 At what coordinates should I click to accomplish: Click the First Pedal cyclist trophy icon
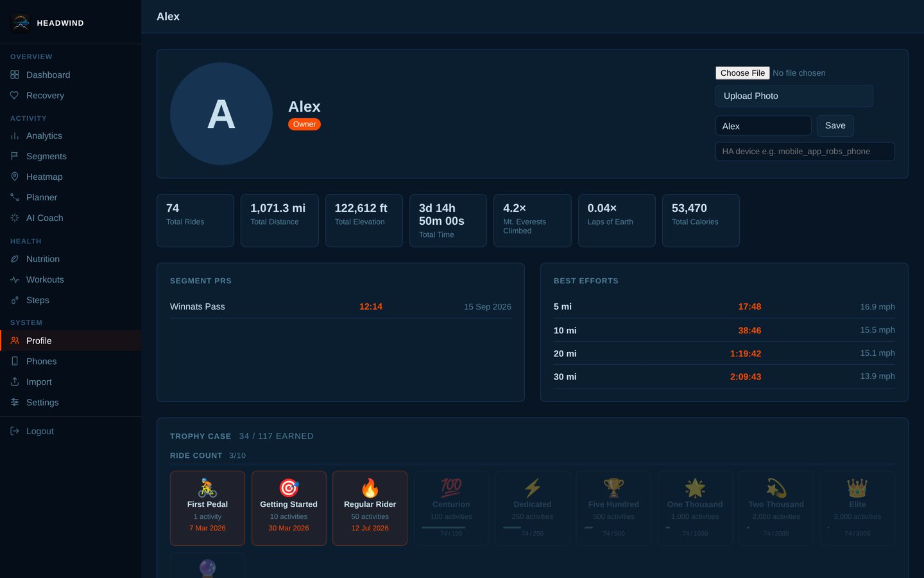[207, 488]
